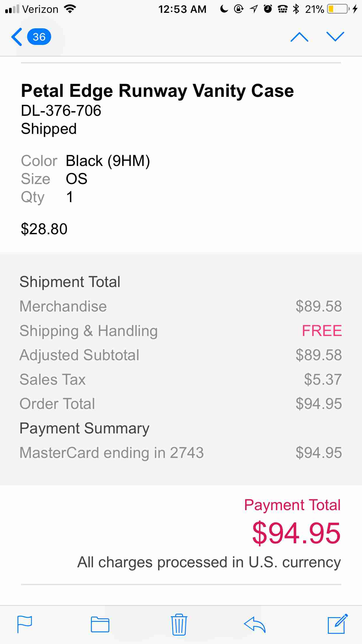Tap the FREE shipping label
The width and height of the screenshot is (362, 644).
(x=322, y=331)
